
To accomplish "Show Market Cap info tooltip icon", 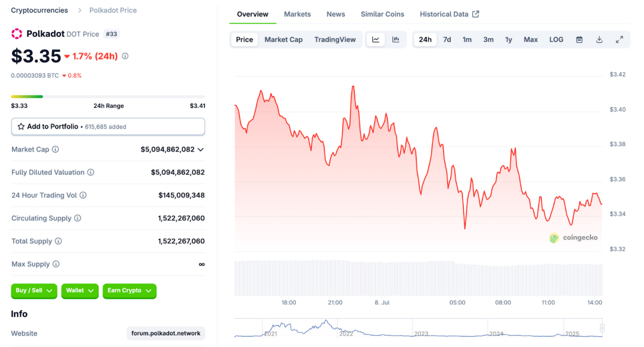I will (55, 150).
